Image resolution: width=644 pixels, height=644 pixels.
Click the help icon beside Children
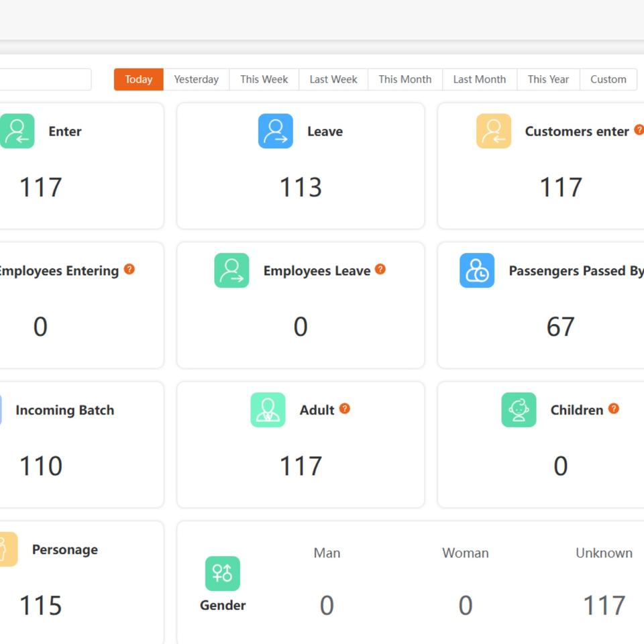(x=614, y=409)
